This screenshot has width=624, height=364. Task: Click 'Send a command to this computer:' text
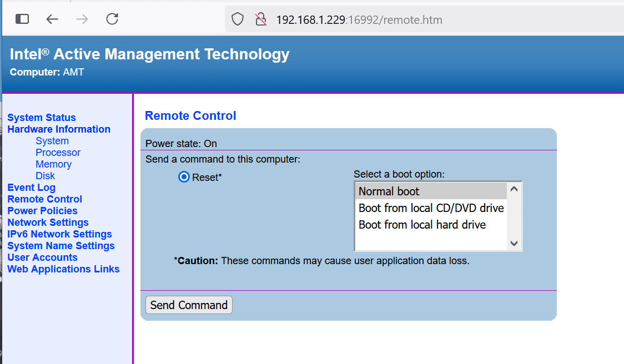[223, 159]
